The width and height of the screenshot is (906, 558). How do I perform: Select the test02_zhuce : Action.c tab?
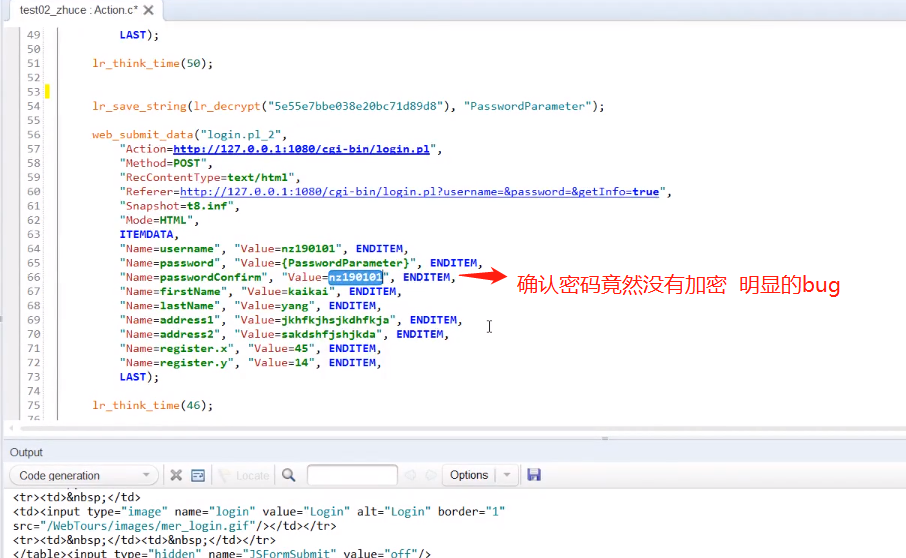pos(79,10)
